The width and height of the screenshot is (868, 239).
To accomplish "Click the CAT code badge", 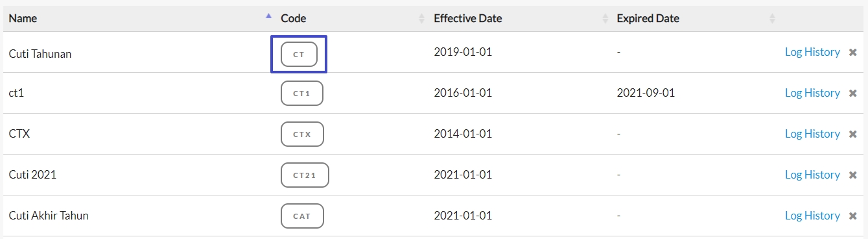I will click(302, 216).
